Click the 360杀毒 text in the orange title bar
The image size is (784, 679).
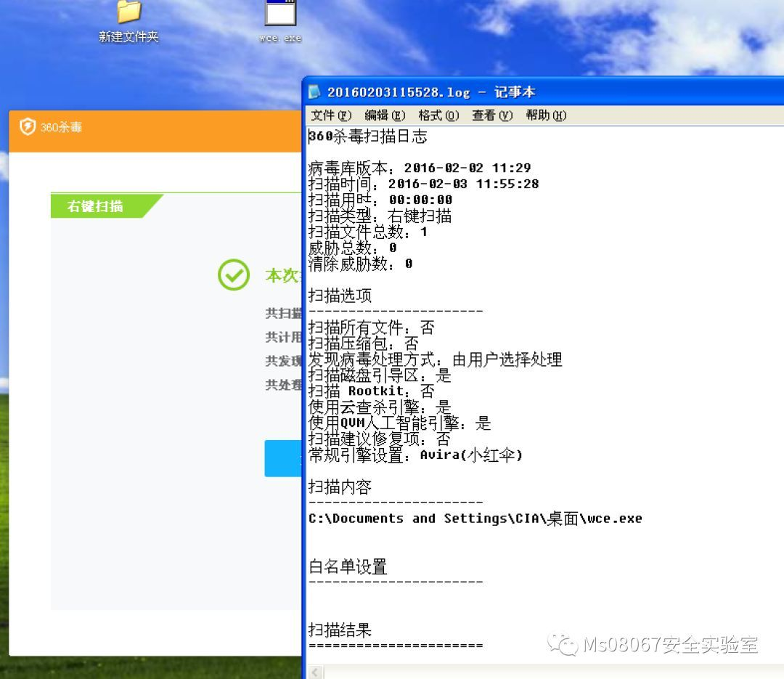(62, 126)
